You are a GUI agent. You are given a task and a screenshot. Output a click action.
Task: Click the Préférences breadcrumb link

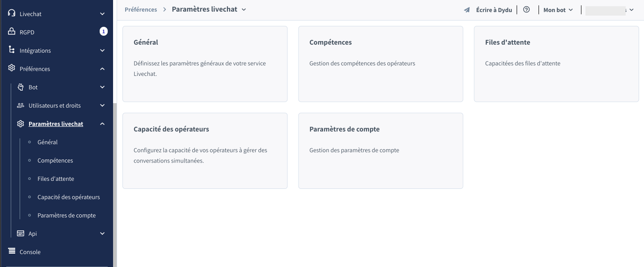click(141, 9)
